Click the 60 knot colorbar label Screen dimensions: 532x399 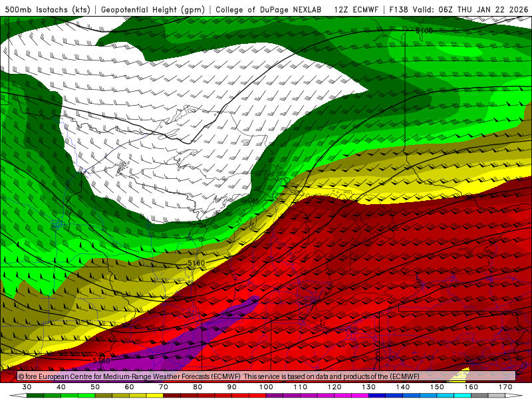click(x=129, y=387)
